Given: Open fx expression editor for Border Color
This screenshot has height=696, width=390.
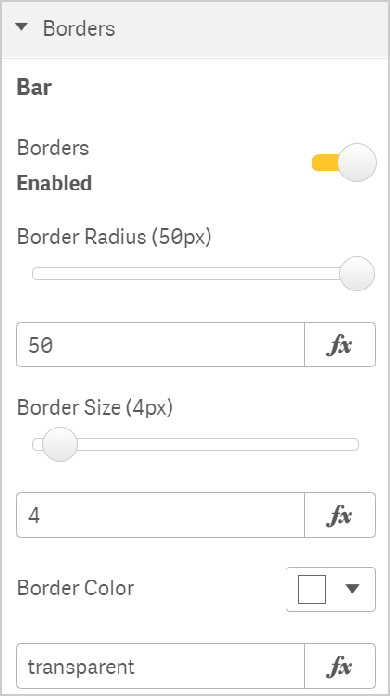Looking at the screenshot, I should pyautogui.click(x=340, y=667).
